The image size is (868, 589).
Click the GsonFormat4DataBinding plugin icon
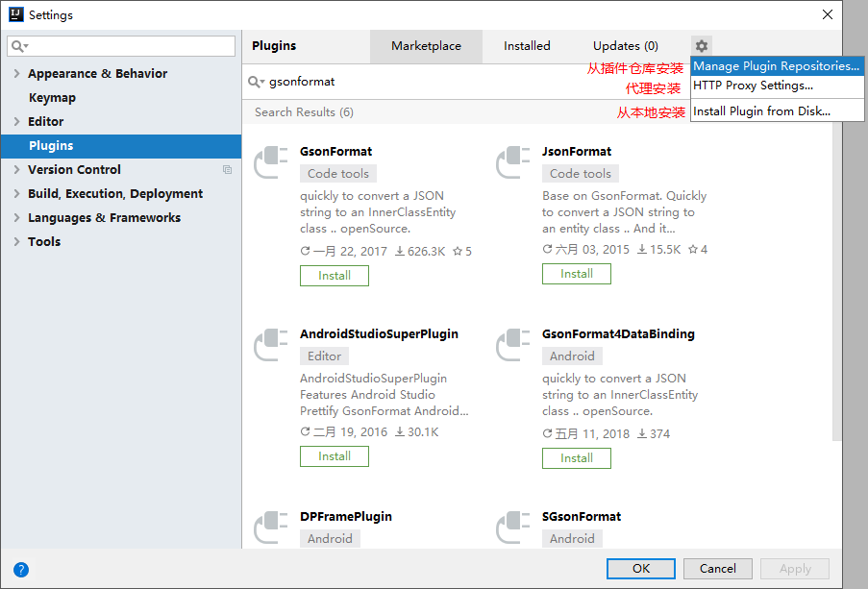coord(513,345)
